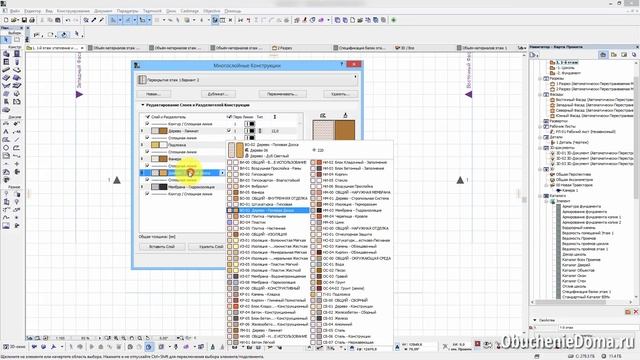Image resolution: width=640 pixels, height=360 pixels.
Task: Click the fill swatch of 'Дерево - Ламинат' layer
Action: tap(159, 131)
